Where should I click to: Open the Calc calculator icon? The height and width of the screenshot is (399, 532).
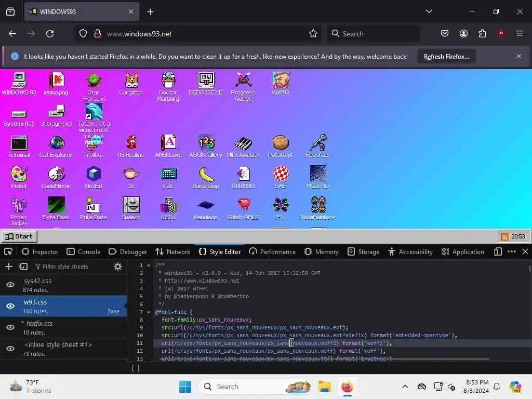click(x=168, y=177)
